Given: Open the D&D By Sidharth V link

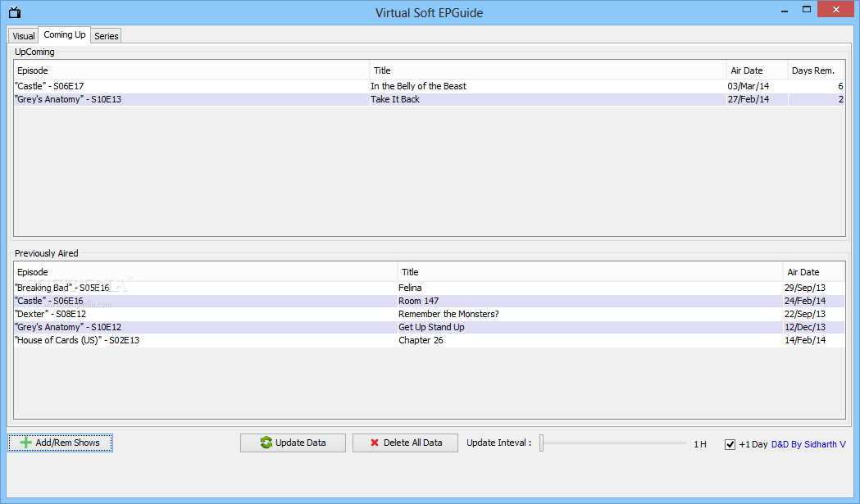Looking at the screenshot, I should tap(808, 444).
